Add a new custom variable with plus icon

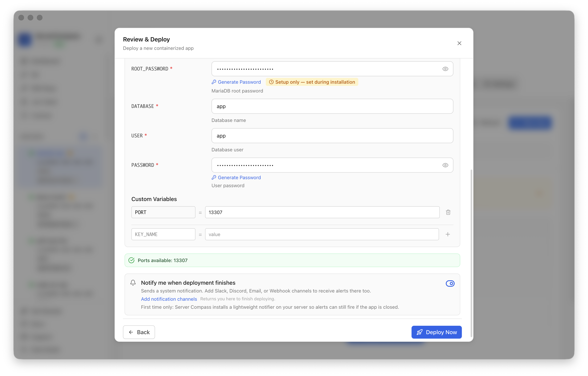click(x=448, y=234)
